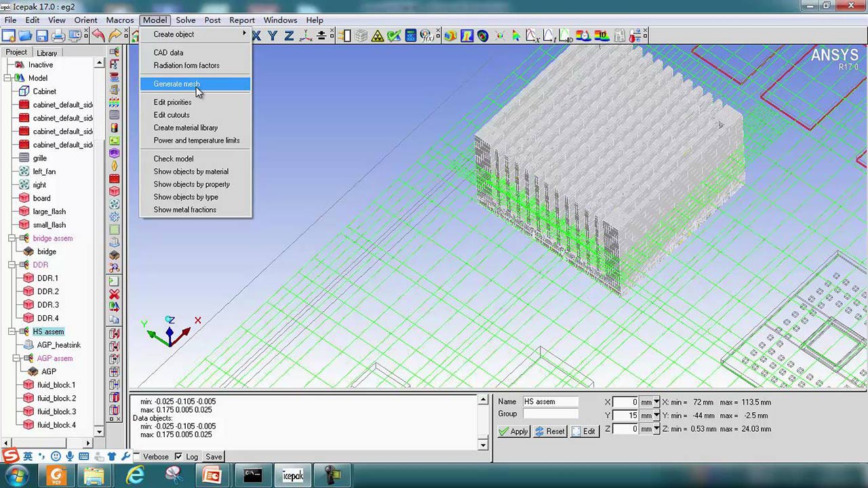The height and width of the screenshot is (488, 868).
Task: Collapse the DDR assembly node
Action: pos(12,265)
